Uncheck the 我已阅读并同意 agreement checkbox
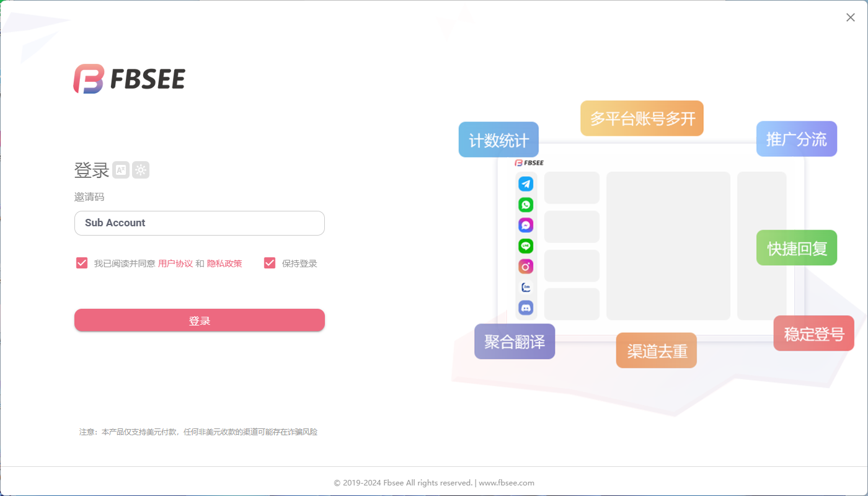The width and height of the screenshot is (868, 496). tap(82, 263)
